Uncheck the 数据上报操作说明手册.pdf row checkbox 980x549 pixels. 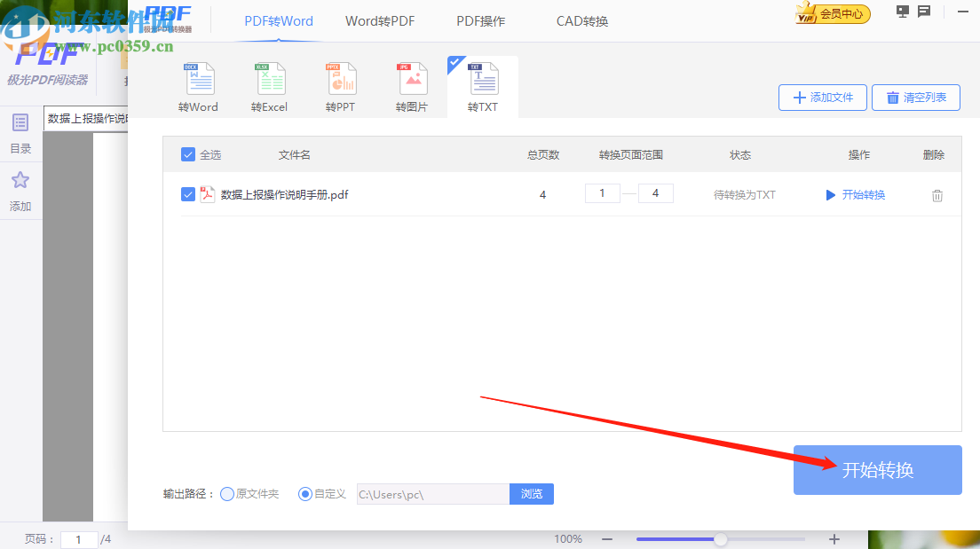pyautogui.click(x=188, y=194)
